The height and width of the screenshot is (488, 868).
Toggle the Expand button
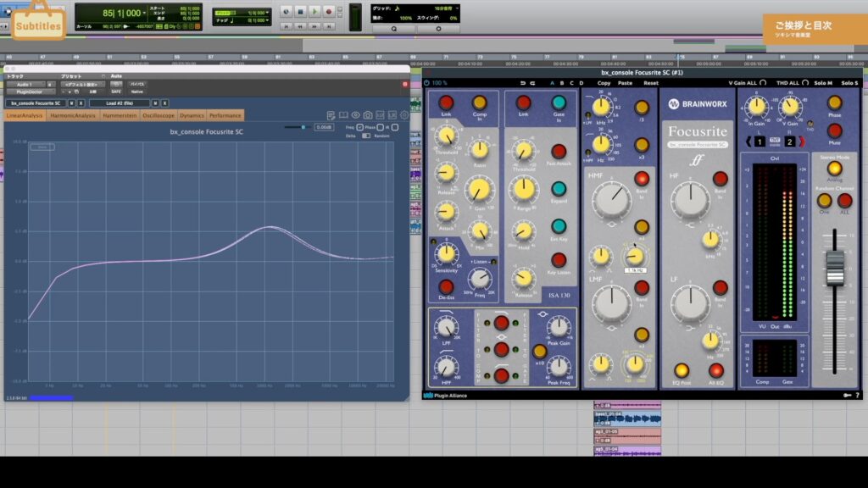559,189
